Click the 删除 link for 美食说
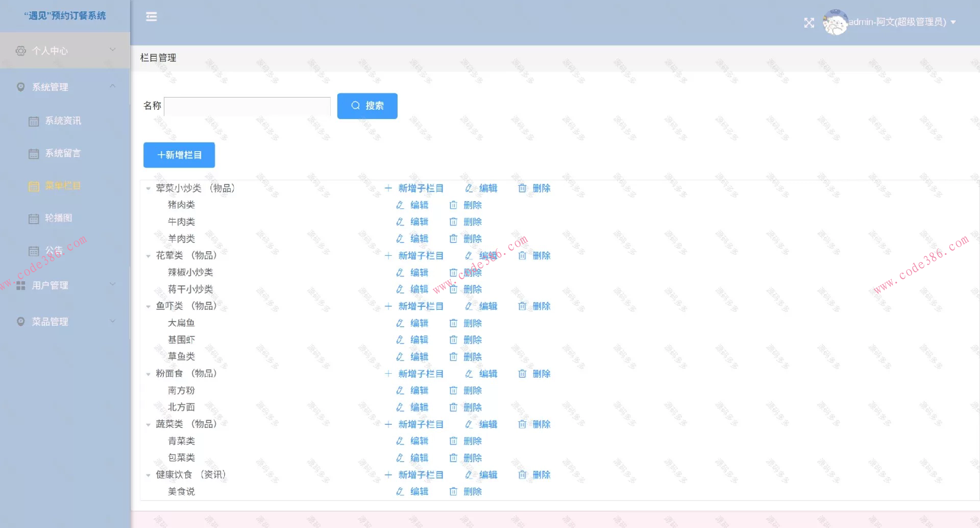This screenshot has height=528, width=980. [x=473, y=492]
